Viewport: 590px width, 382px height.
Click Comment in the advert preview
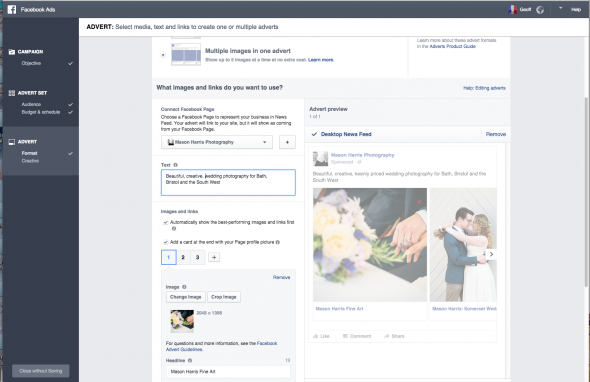[x=357, y=336]
